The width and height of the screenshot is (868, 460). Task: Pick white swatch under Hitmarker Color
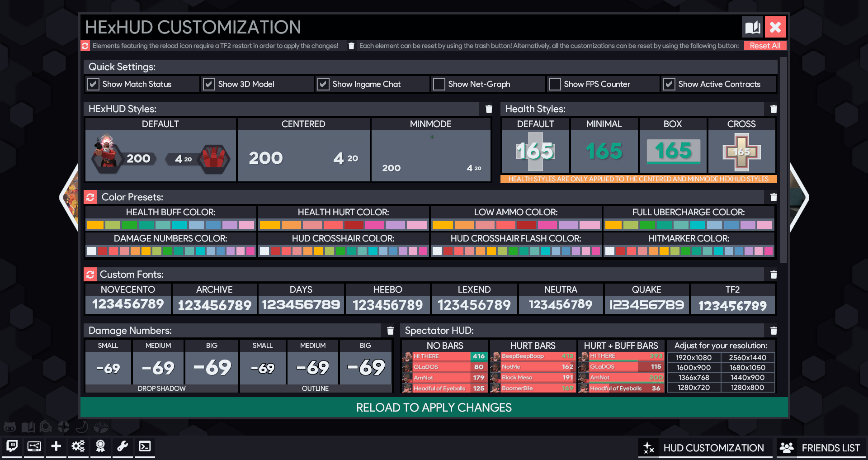pos(610,251)
